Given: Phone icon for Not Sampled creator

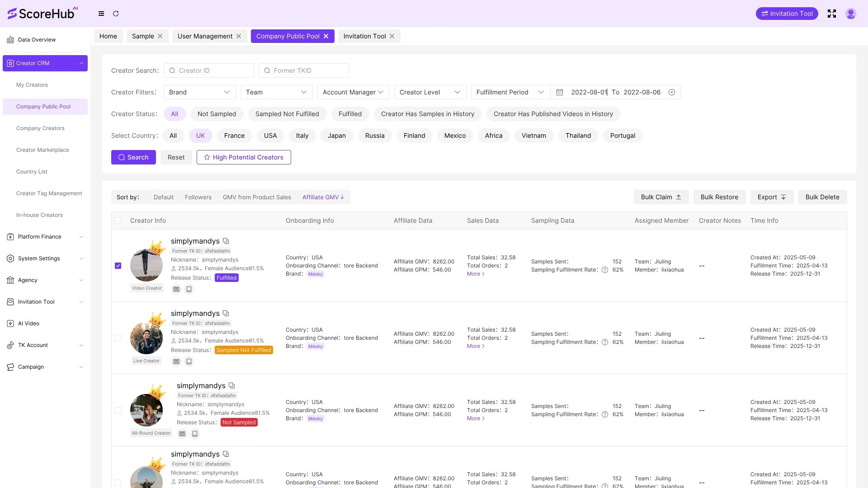Looking at the screenshot, I should click(195, 434).
